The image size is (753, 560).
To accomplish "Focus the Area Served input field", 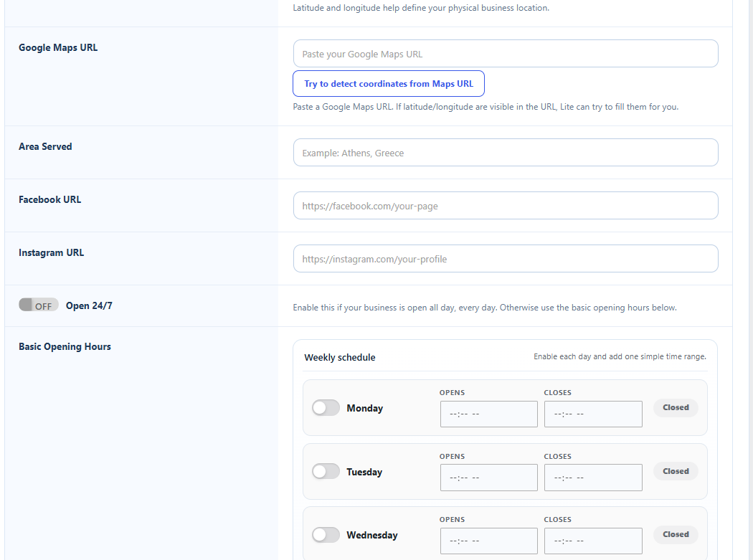I will coord(506,153).
